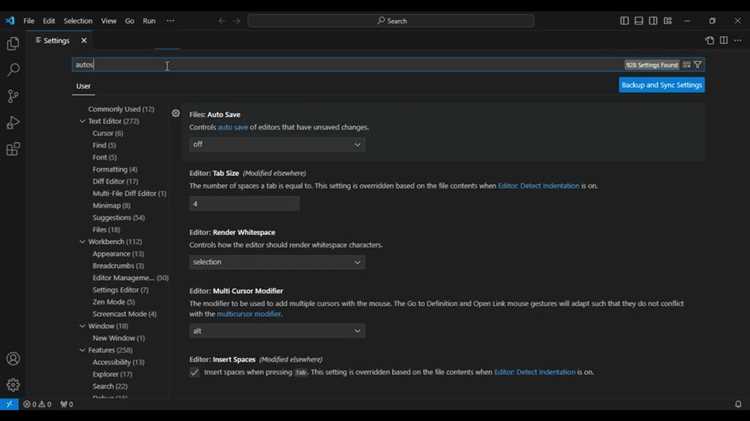Open the Source Control view
750x421 pixels.
(13, 97)
